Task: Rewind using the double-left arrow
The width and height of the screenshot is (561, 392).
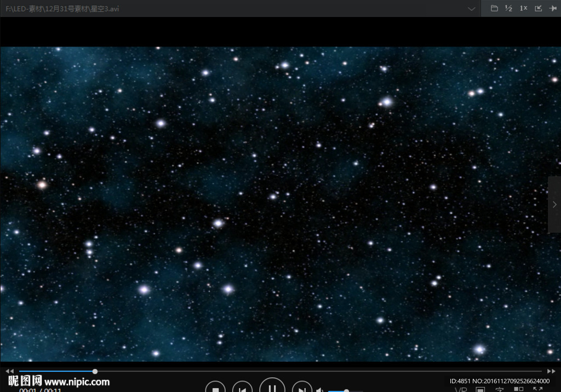Action: click(9, 371)
